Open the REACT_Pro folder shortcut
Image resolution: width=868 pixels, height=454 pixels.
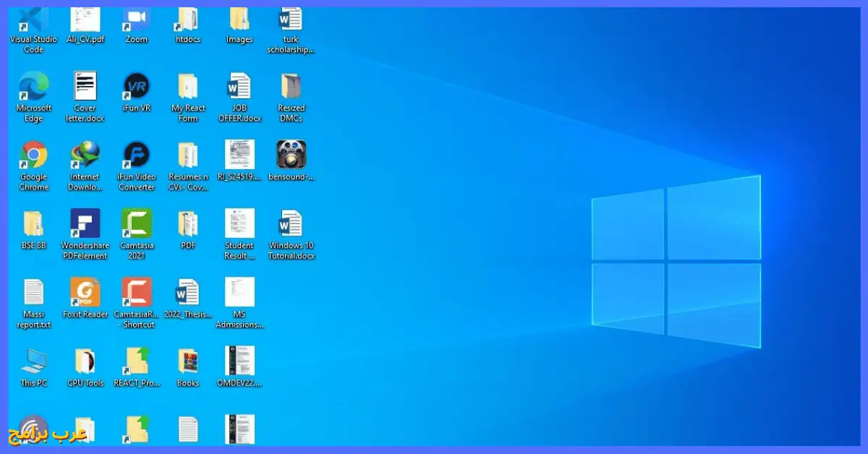click(136, 367)
